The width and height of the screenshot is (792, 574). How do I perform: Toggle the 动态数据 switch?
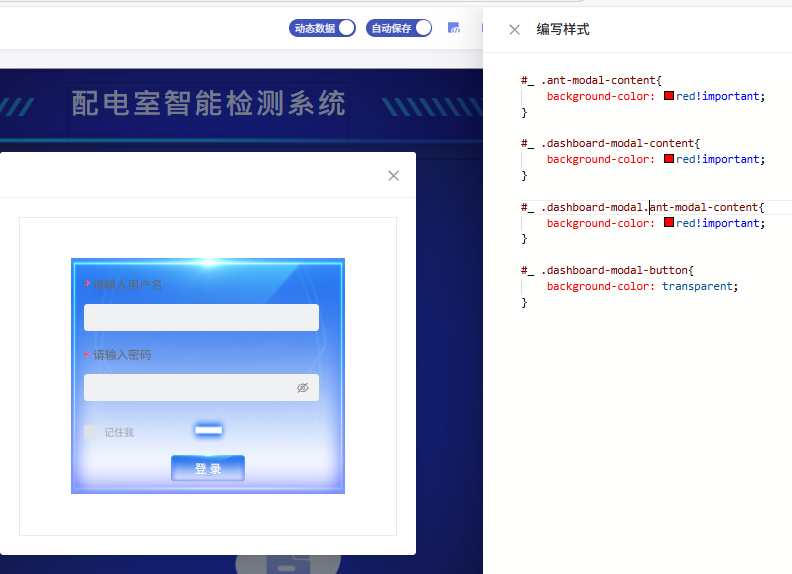pyautogui.click(x=322, y=28)
